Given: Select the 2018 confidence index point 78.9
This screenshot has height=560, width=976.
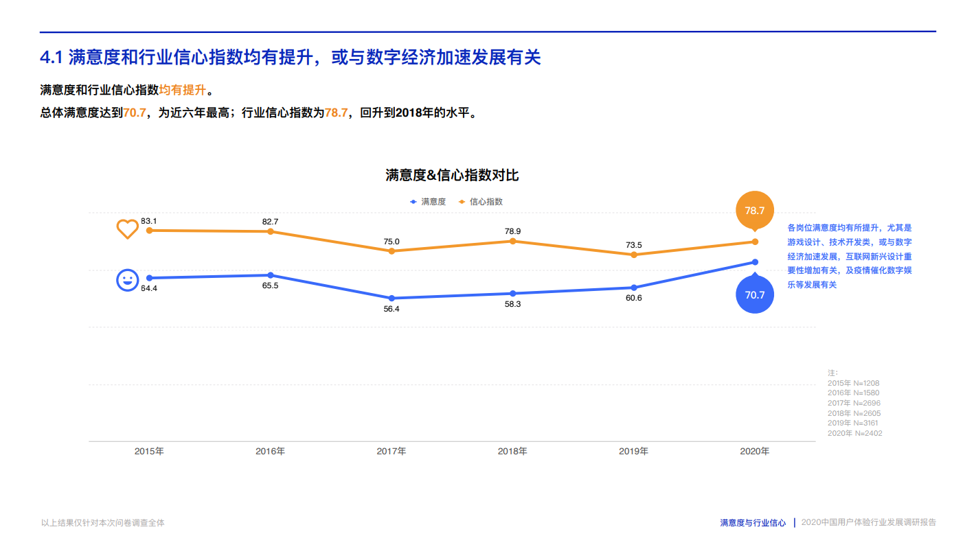Looking at the screenshot, I should coord(512,241).
